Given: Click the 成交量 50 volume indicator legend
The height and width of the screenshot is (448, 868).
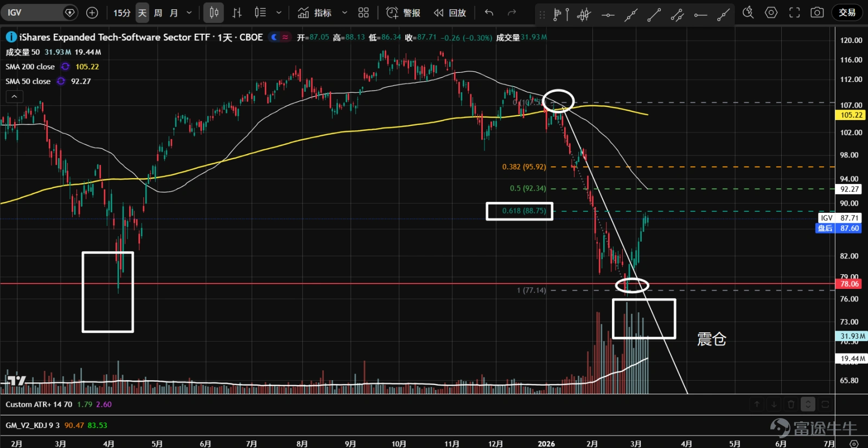Looking at the screenshot, I should 23,52.
